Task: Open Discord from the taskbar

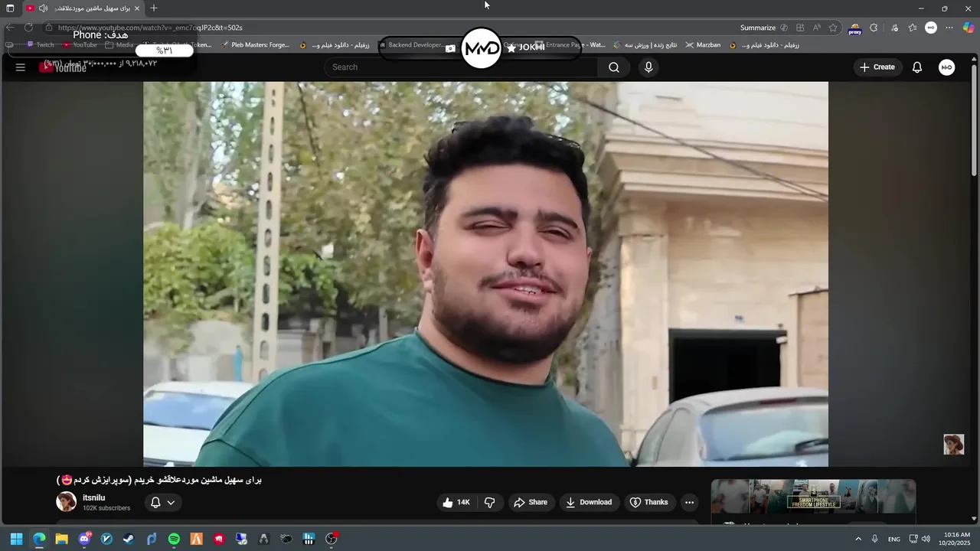Action: (84, 539)
